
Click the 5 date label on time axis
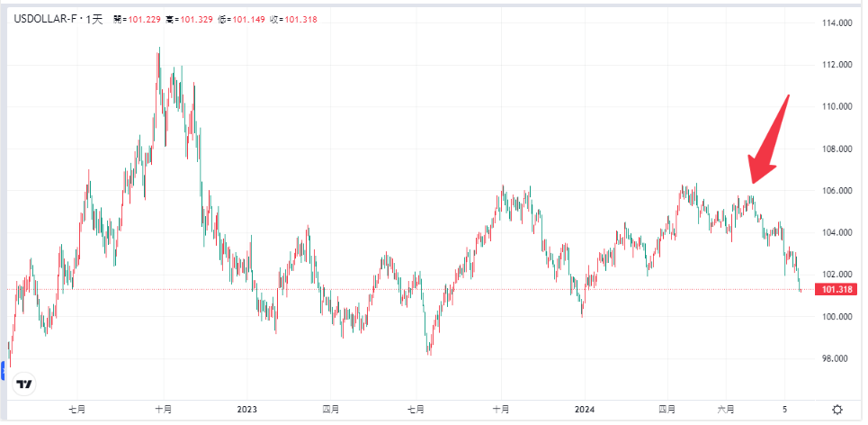[x=784, y=410]
